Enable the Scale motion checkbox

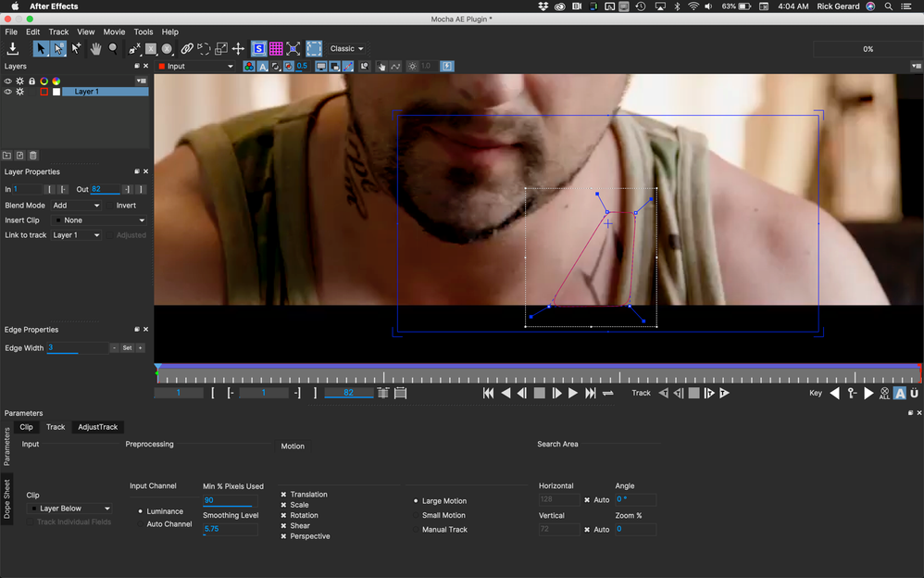(285, 504)
